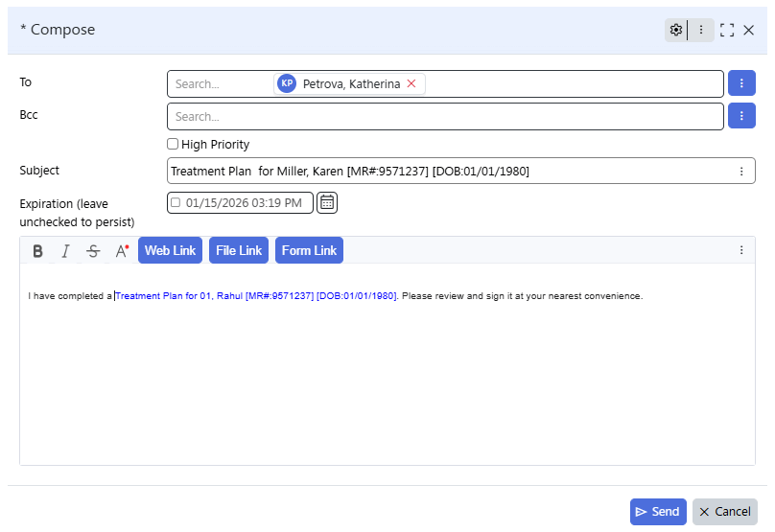Enable the expiration date checkbox
Screen dimensions: 775x532
(x=176, y=202)
